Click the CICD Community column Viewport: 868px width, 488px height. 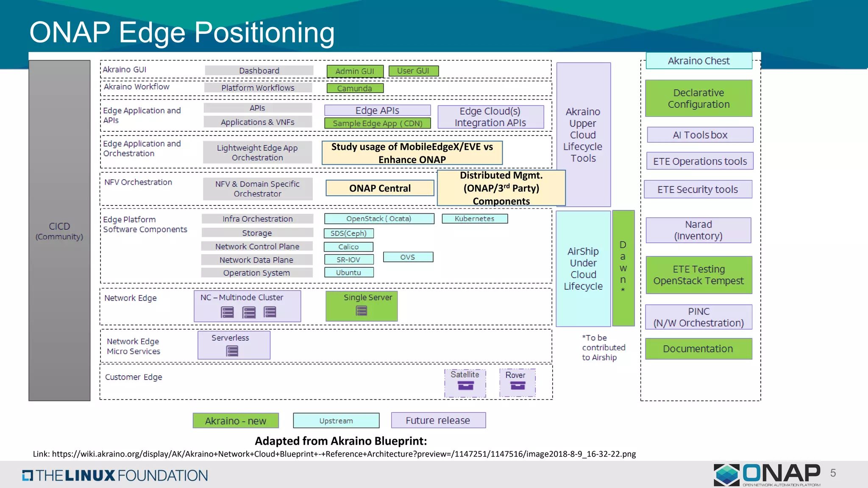tap(59, 230)
